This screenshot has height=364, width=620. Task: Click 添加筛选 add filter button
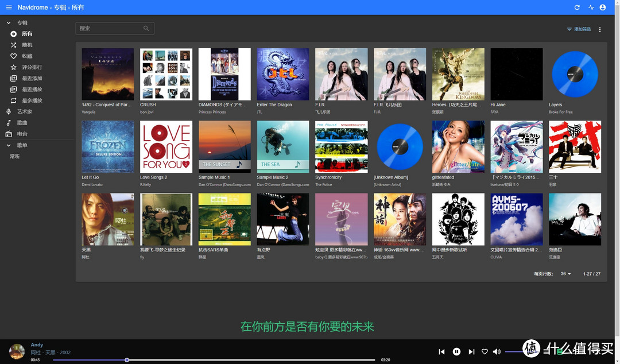579,29
